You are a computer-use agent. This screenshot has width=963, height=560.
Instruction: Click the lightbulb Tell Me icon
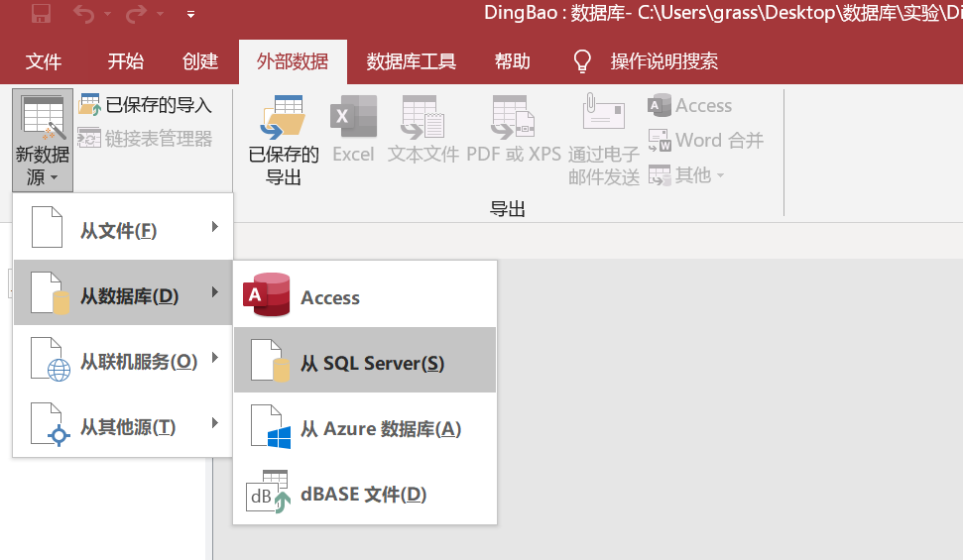point(581,61)
